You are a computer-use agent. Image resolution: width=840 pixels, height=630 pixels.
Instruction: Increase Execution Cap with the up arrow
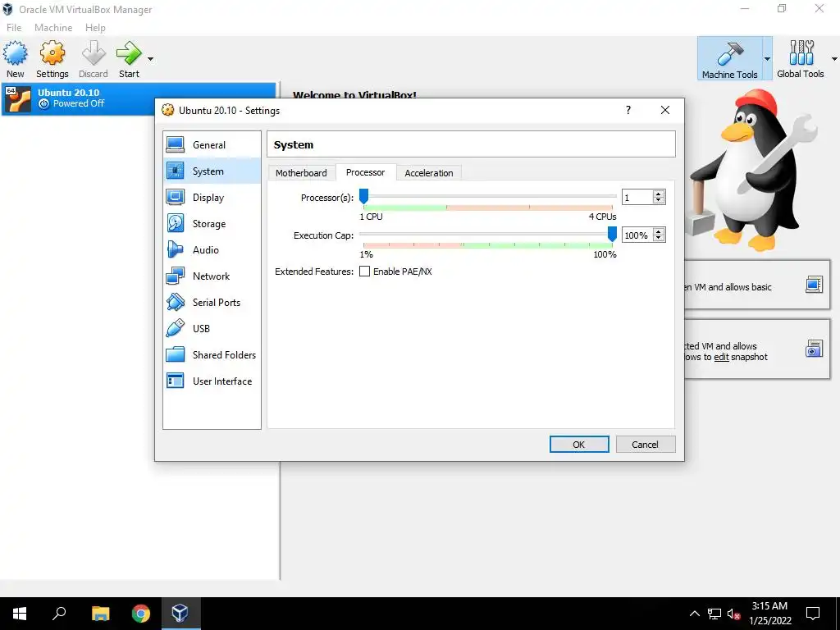659,231
